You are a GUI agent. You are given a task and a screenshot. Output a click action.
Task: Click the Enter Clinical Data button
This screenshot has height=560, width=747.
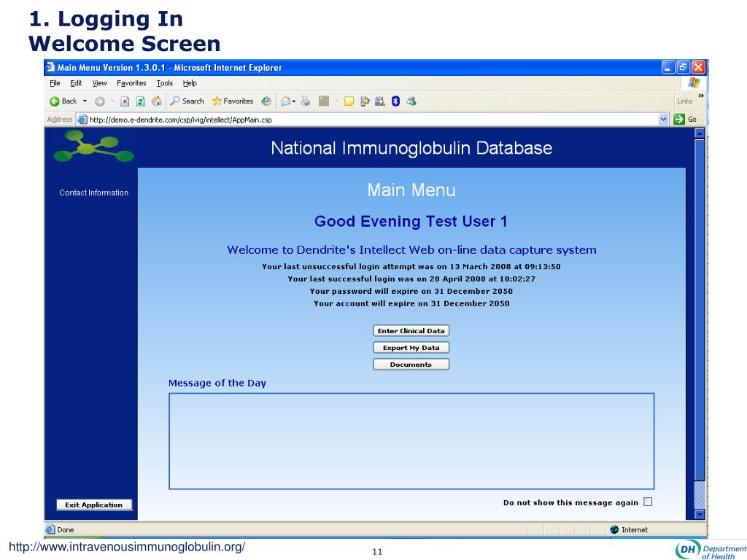pos(411,331)
